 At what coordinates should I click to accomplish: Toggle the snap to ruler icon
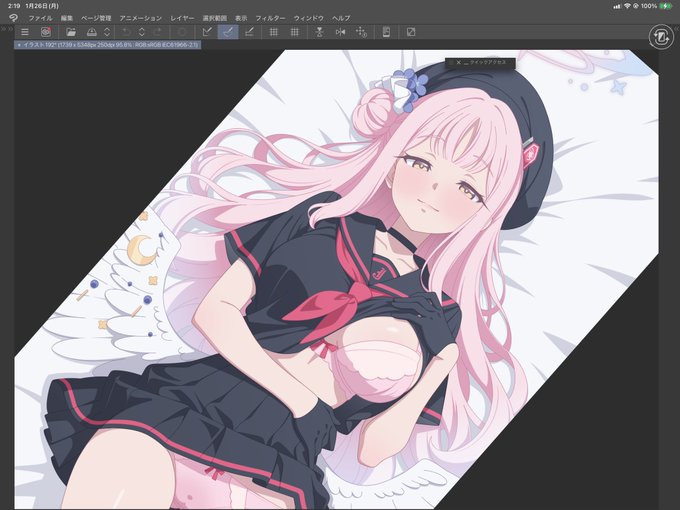(x=207, y=32)
